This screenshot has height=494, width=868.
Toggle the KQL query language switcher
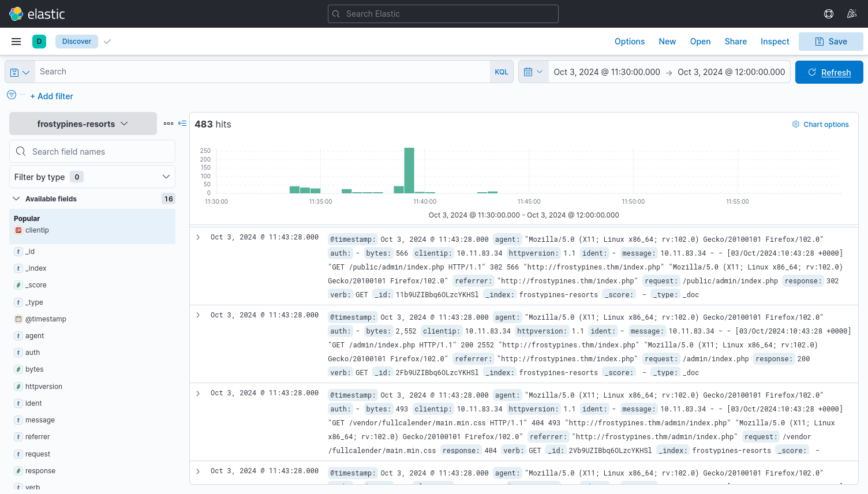click(502, 72)
